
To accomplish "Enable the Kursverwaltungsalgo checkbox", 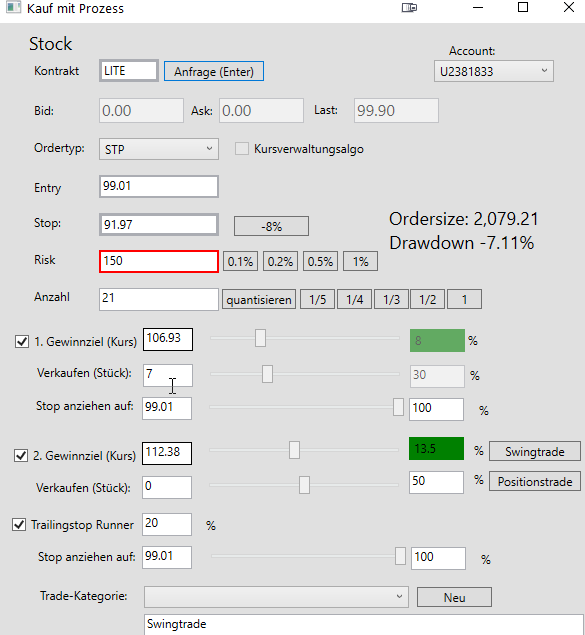I will pos(242,149).
